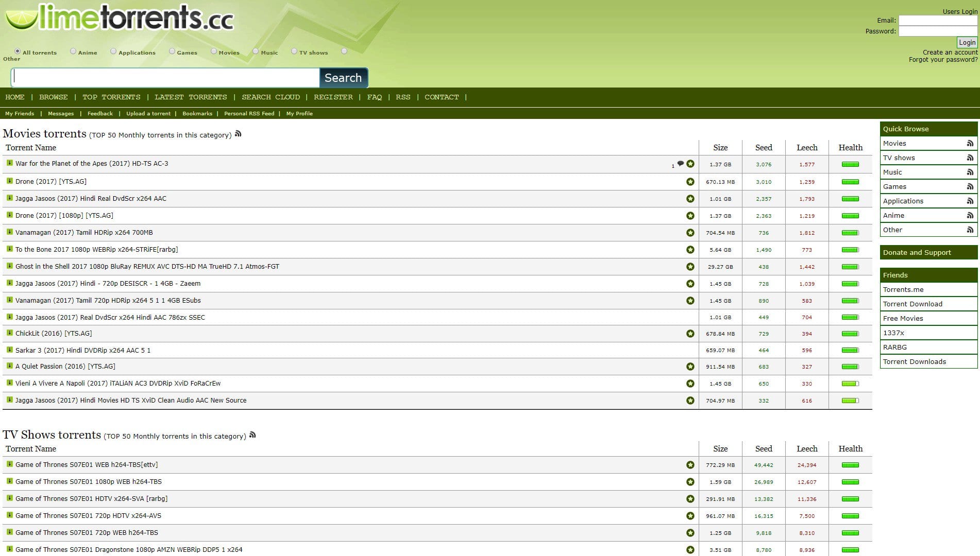Image resolution: width=980 pixels, height=556 pixels.
Task: Click the RSS icon in the Quick Browse Anime row
Action: tap(970, 216)
